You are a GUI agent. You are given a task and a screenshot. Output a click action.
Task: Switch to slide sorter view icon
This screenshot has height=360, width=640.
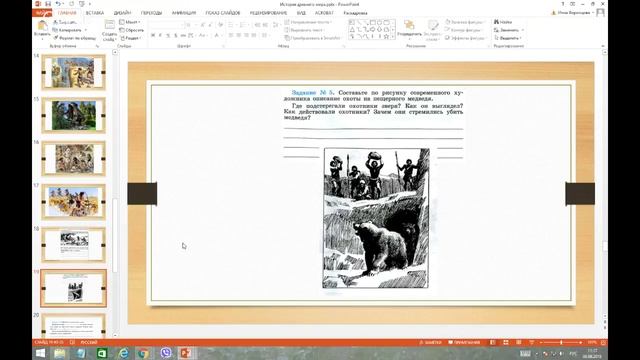coord(506,342)
